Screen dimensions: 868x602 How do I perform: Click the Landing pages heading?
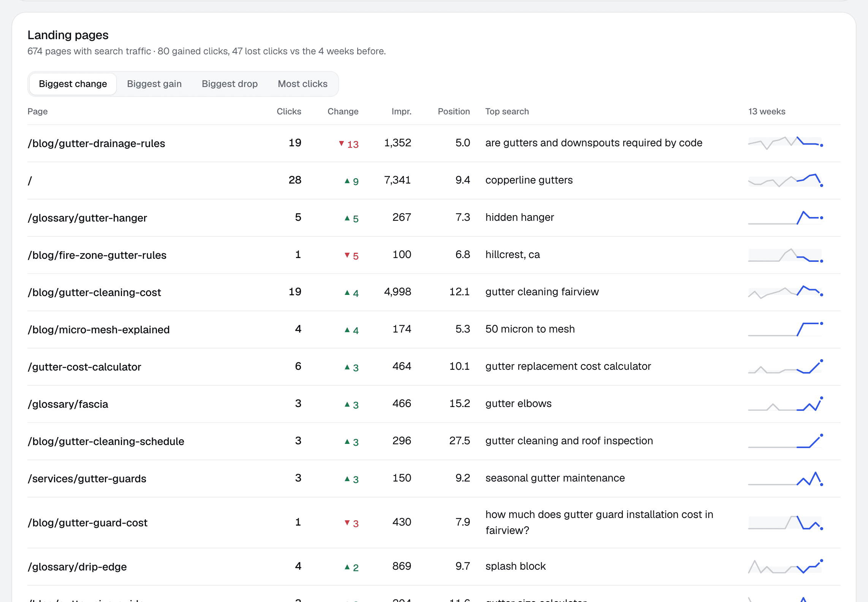pyautogui.click(x=68, y=35)
